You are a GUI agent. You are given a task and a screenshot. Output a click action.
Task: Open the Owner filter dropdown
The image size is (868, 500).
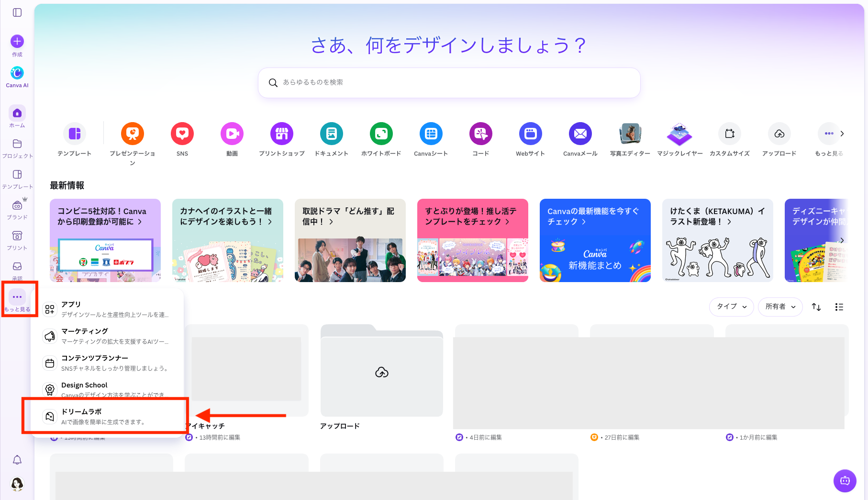coord(780,307)
